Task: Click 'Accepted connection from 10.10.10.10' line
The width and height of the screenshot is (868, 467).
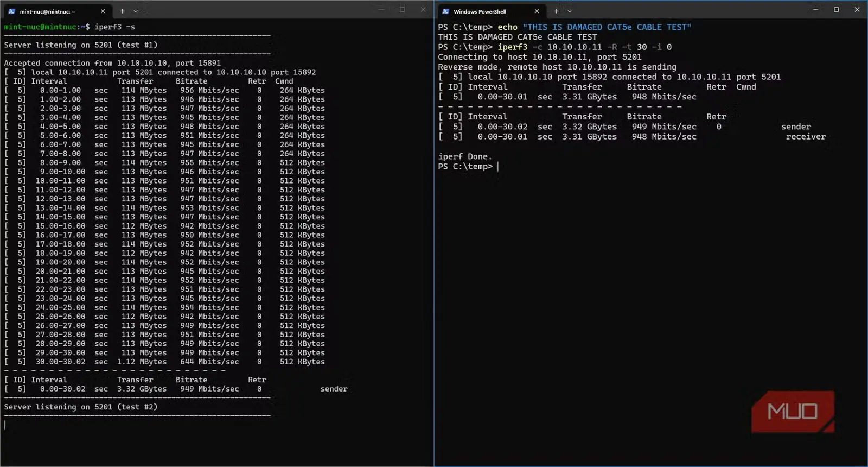Action: click(x=112, y=63)
